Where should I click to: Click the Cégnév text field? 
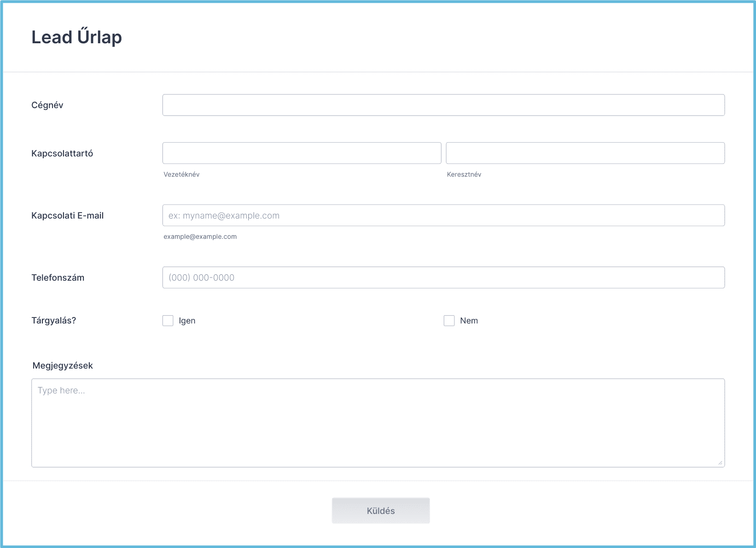click(443, 105)
